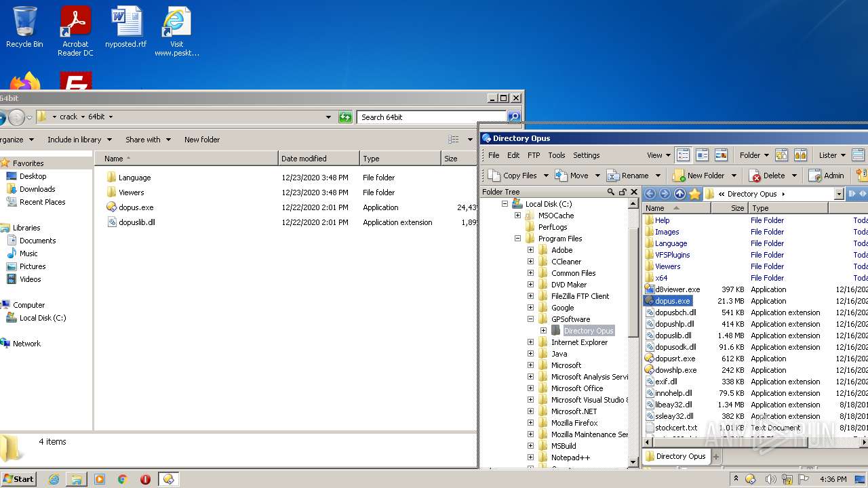Click the dual folder lock icon next to Folder

pyautogui.click(x=800, y=155)
